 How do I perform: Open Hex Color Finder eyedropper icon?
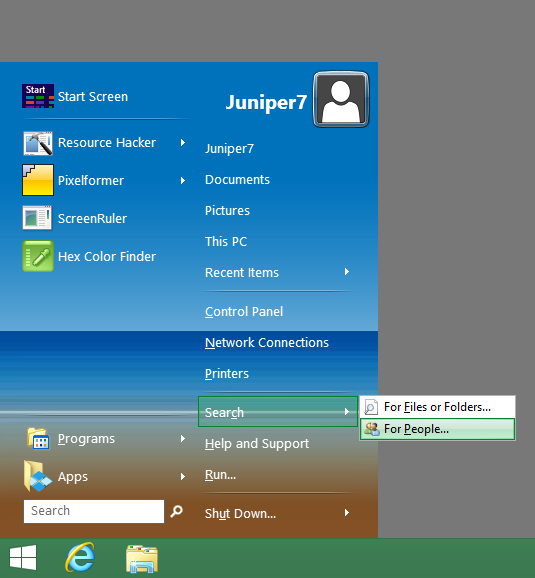pyautogui.click(x=38, y=256)
